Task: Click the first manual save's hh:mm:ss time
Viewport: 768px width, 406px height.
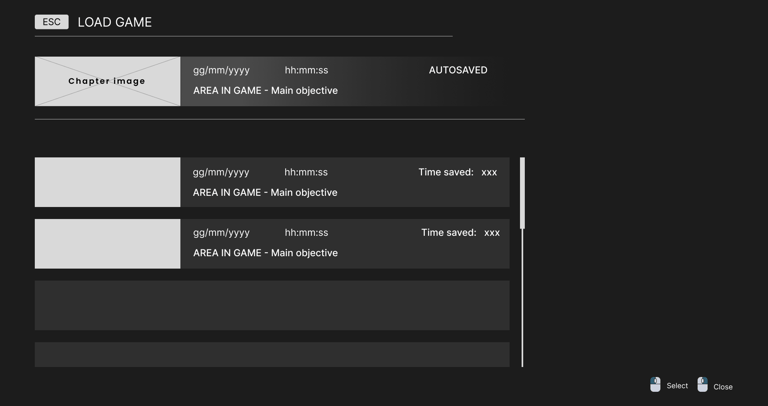Action: pos(306,172)
